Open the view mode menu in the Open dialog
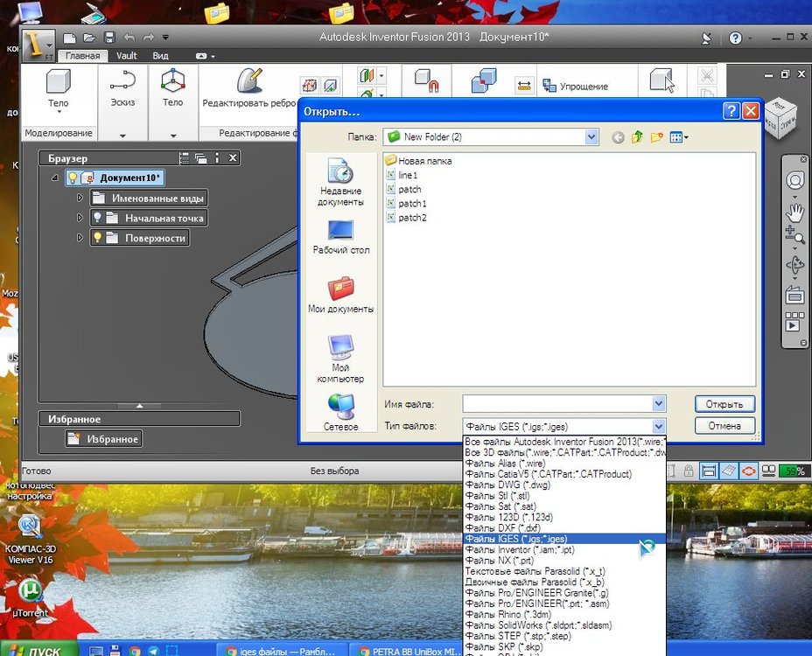Screen dimensions: 812x656 678,137
